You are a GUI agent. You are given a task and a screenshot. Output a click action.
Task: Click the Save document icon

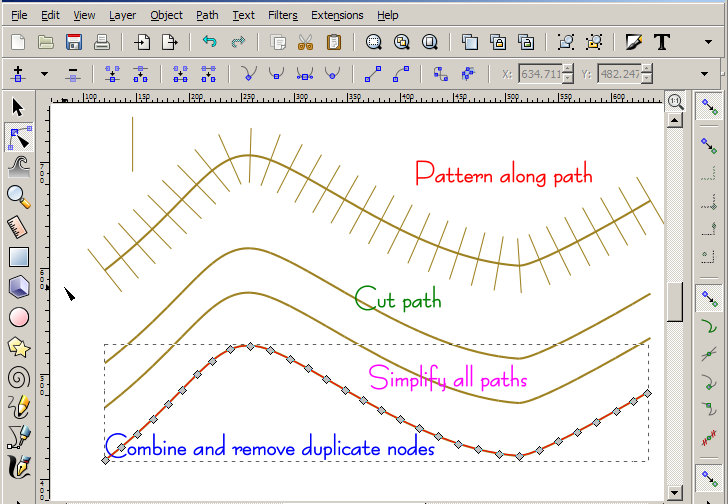click(x=73, y=42)
